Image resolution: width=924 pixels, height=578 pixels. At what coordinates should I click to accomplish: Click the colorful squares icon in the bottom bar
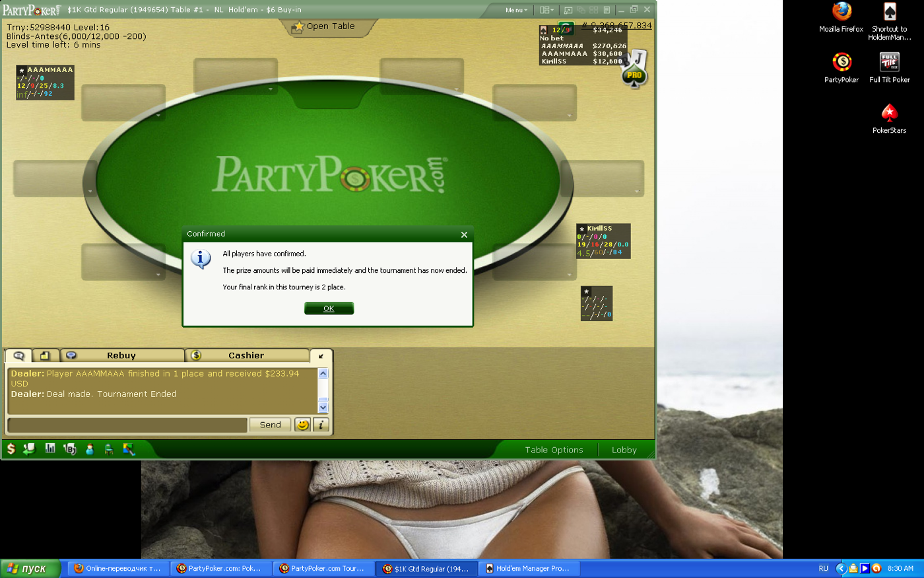(x=129, y=449)
